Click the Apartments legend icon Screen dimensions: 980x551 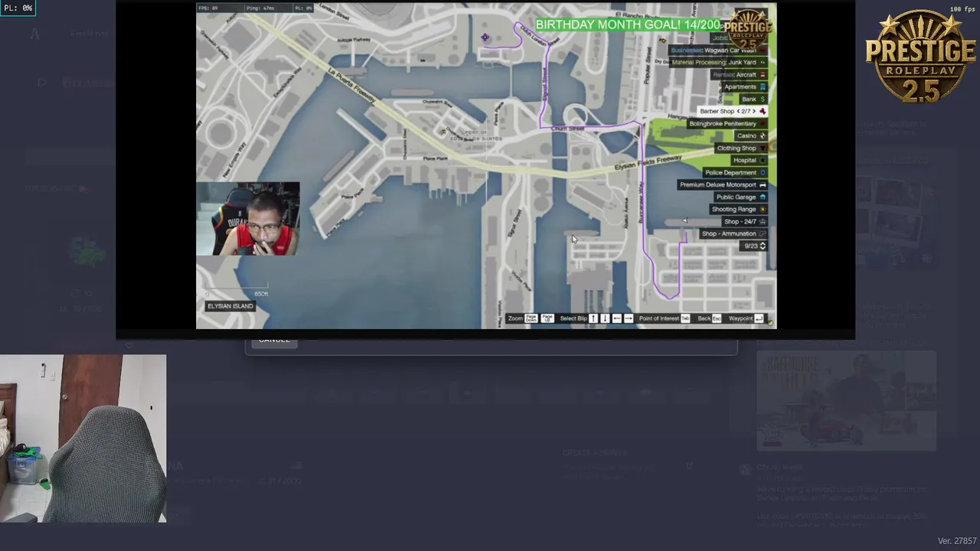coord(763,86)
